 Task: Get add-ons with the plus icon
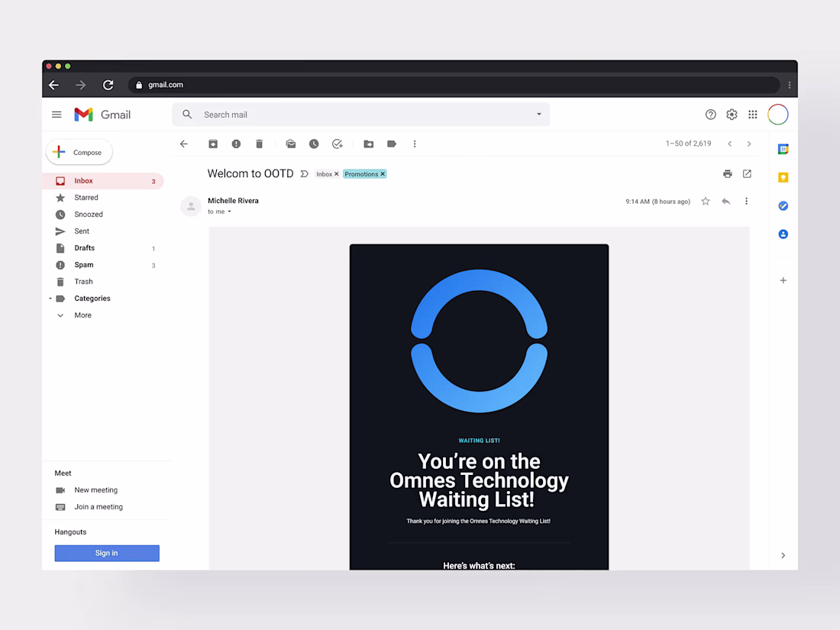tap(783, 281)
